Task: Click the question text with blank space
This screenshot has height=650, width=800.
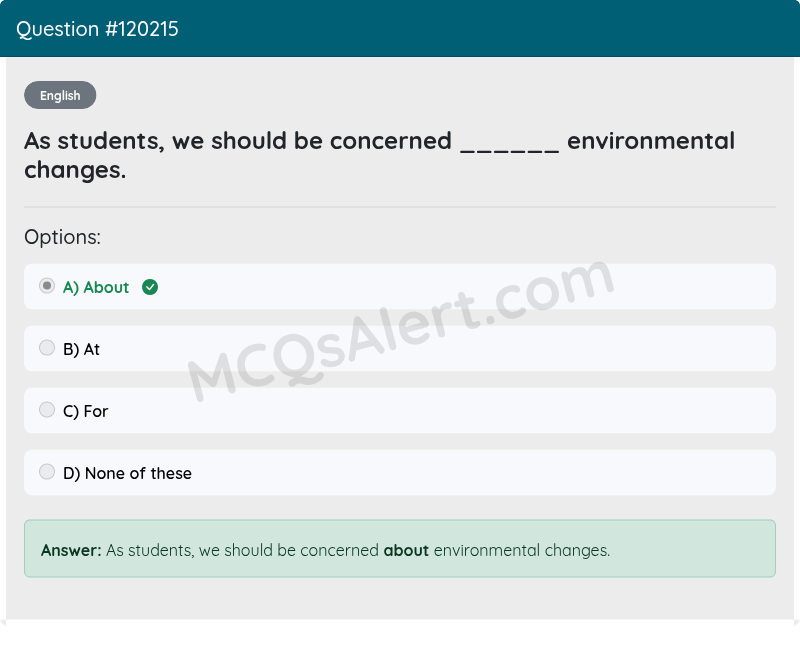Action: (x=380, y=155)
